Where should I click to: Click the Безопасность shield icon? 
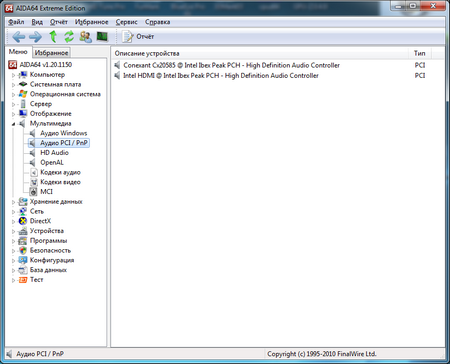pos(23,250)
